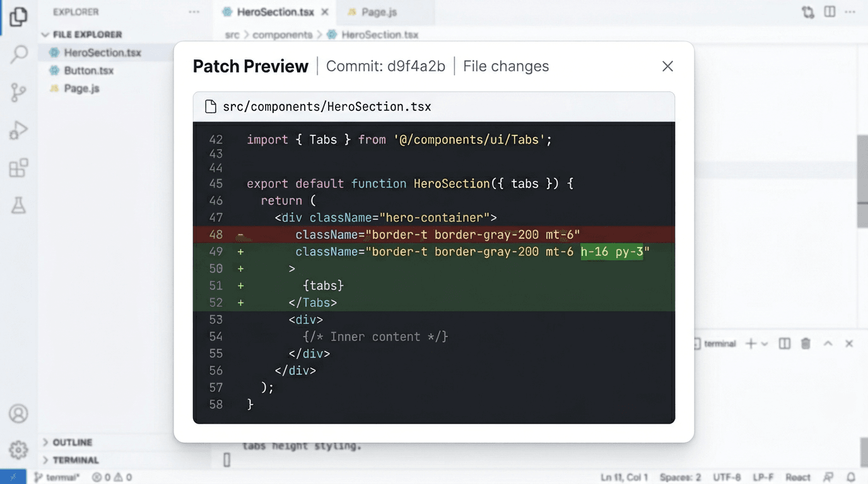Change language mode via 'React'
The height and width of the screenshot is (484, 868).
[x=797, y=477]
